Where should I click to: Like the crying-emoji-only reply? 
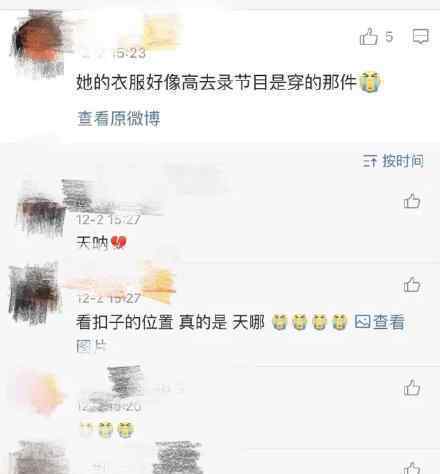coord(412,388)
